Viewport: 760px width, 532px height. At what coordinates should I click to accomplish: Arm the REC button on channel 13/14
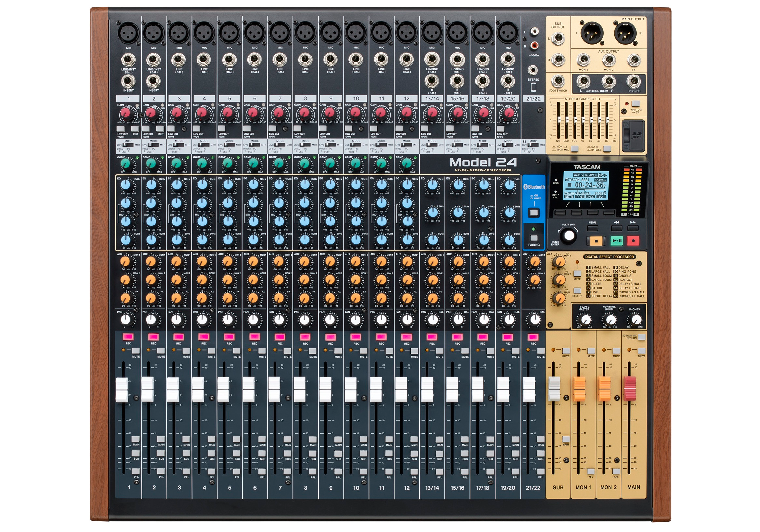pyautogui.click(x=432, y=337)
